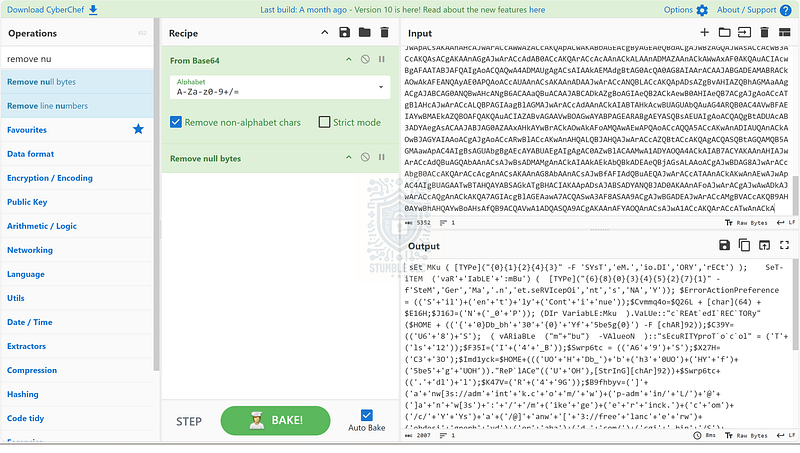This screenshot has width=800, height=453.
Task: Toggle Remove non-alphabet chars checkbox
Action: point(176,122)
